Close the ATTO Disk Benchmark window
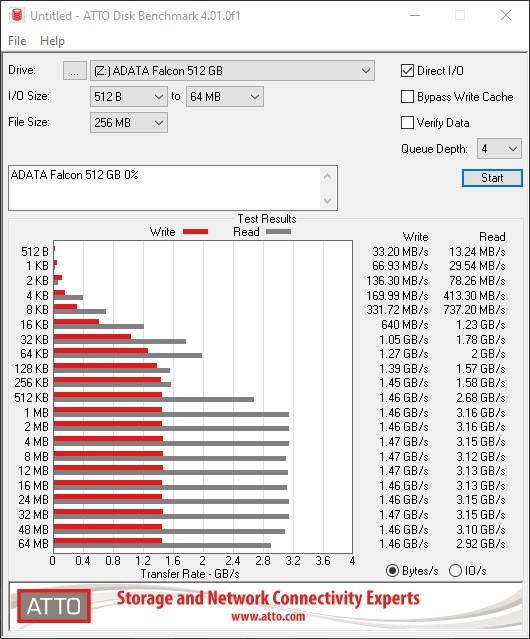 [x=506, y=15]
